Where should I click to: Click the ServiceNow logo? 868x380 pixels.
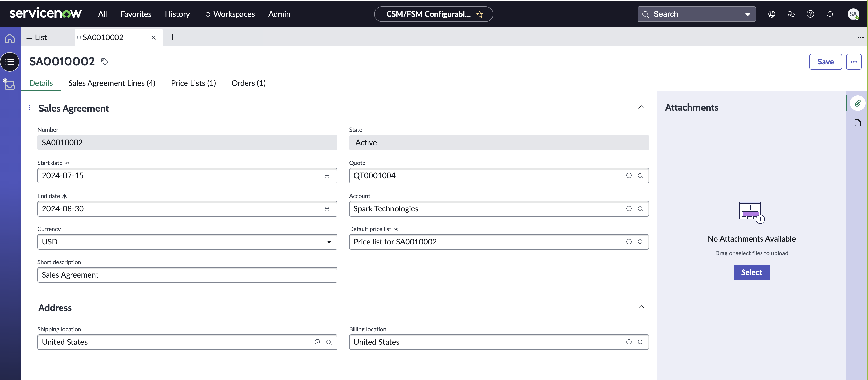coord(45,13)
